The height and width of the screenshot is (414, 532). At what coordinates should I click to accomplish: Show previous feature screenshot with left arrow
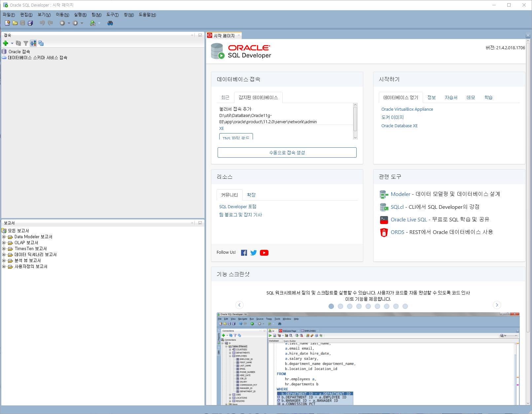click(239, 305)
